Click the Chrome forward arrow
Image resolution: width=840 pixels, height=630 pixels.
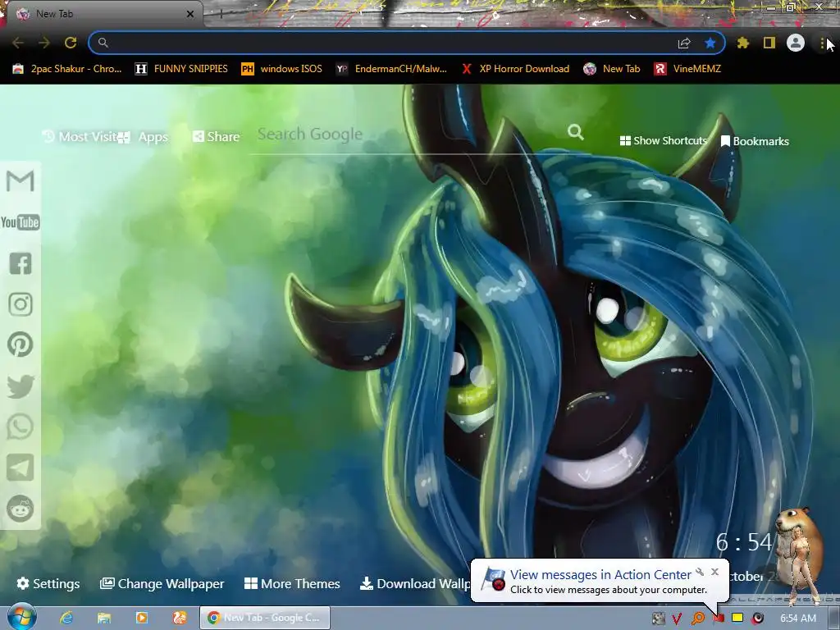click(x=44, y=43)
